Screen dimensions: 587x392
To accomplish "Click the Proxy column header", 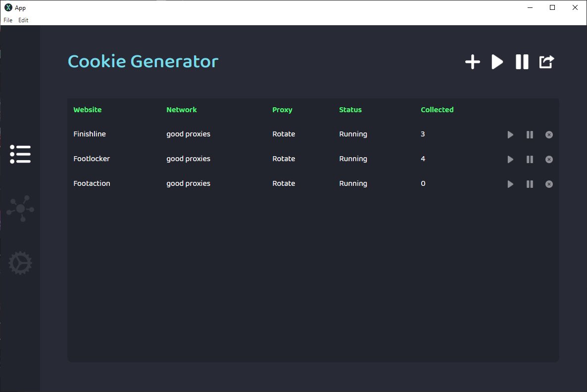I will tap(282, 110).
